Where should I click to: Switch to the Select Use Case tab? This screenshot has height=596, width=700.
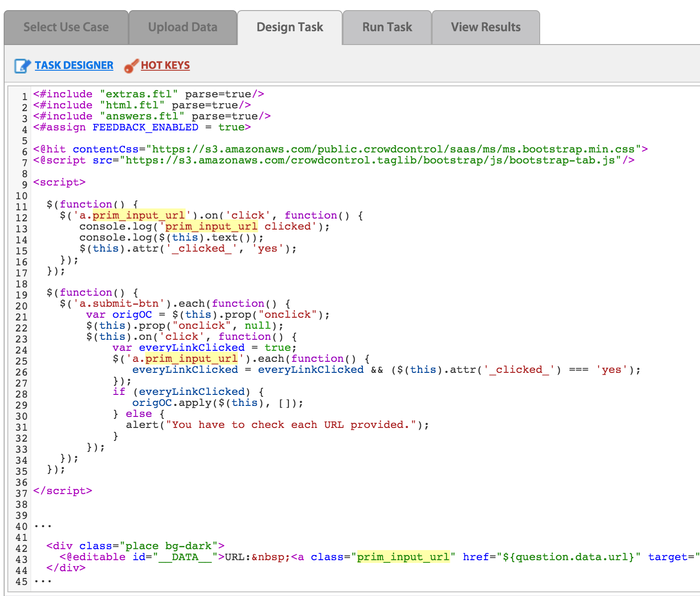point(66,28)
